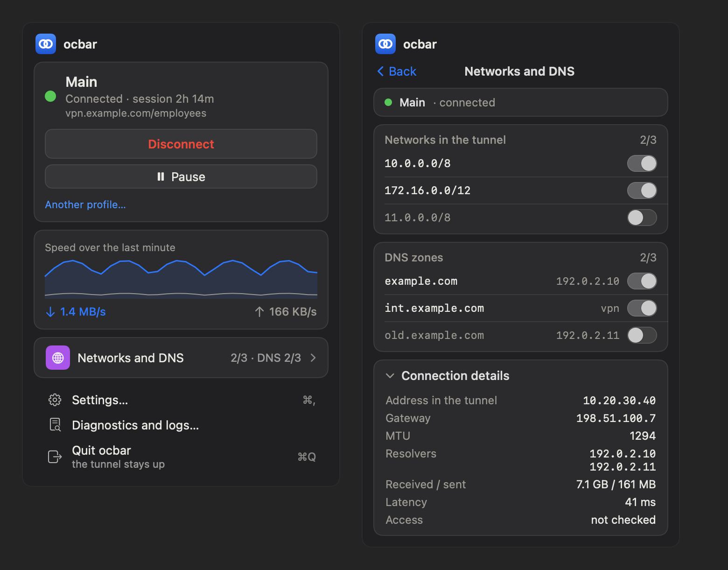The height and width of the screenshot is (570, 728).
Task: Open Diagnostics and logs...
Action: (181, 425)
